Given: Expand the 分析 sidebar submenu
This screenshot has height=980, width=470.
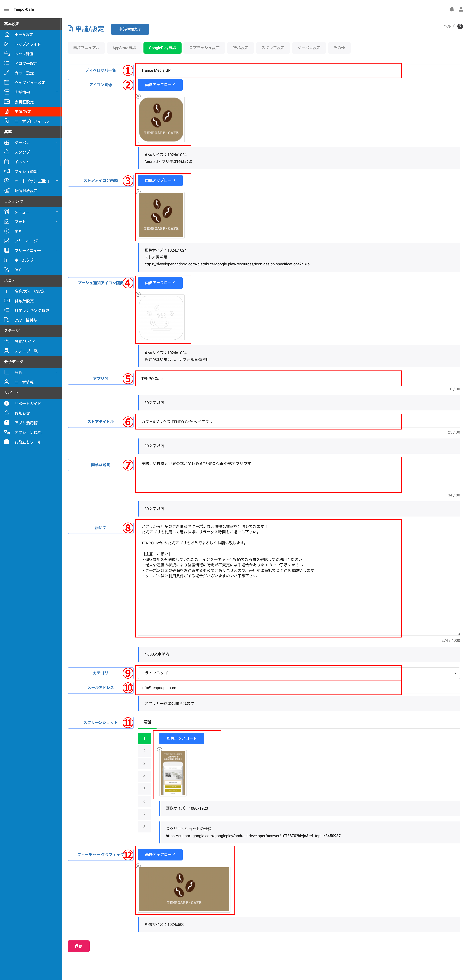Looking at the screenshot, I should pos(57,372).
